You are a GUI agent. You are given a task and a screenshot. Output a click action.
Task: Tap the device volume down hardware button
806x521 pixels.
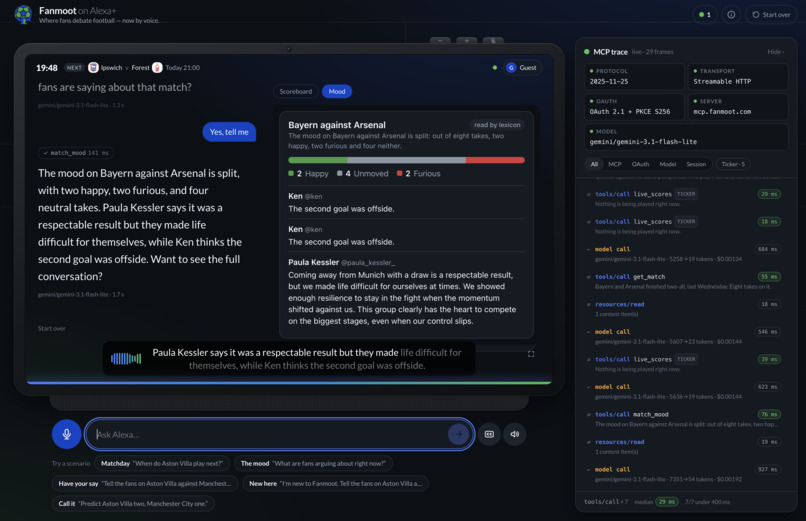point(440,41)
